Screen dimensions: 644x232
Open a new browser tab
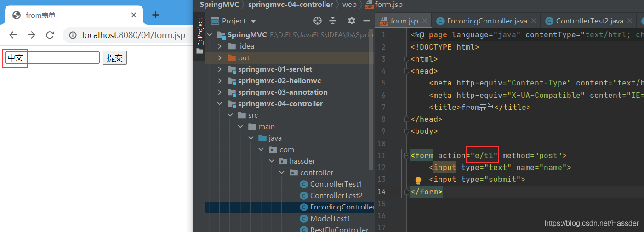click(x=155, y=15)
